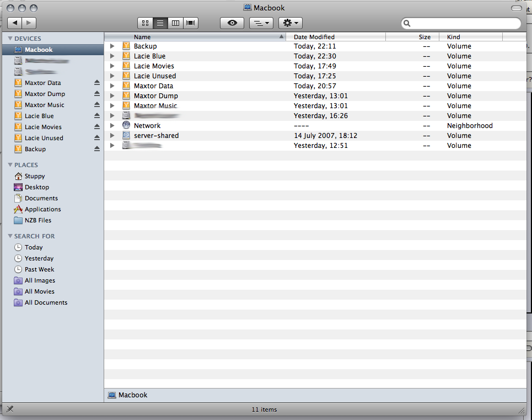
Task: Eject Maxtor Music from sidebar
Action: click(x=97, y=104)
